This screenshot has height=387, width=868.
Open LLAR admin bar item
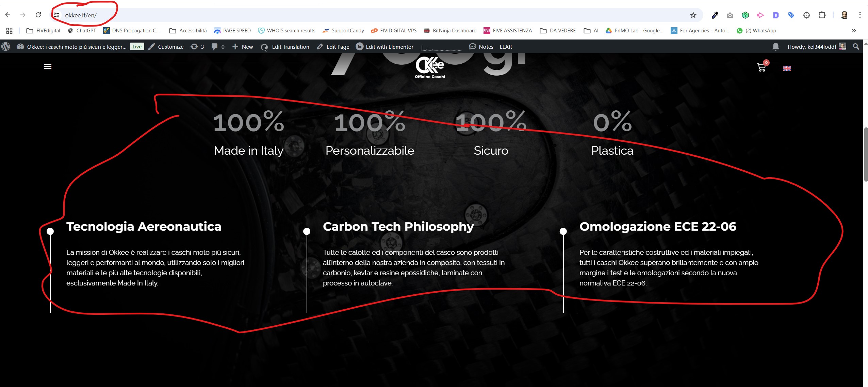(x=506, y=47)
